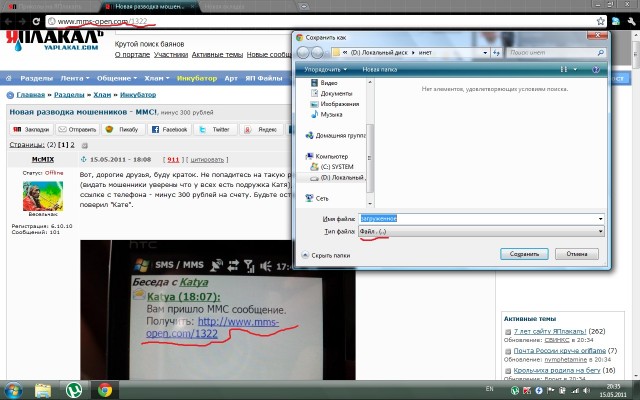
Task: Open the 'Активные темы' header link
Action: (x=217, y=55)
